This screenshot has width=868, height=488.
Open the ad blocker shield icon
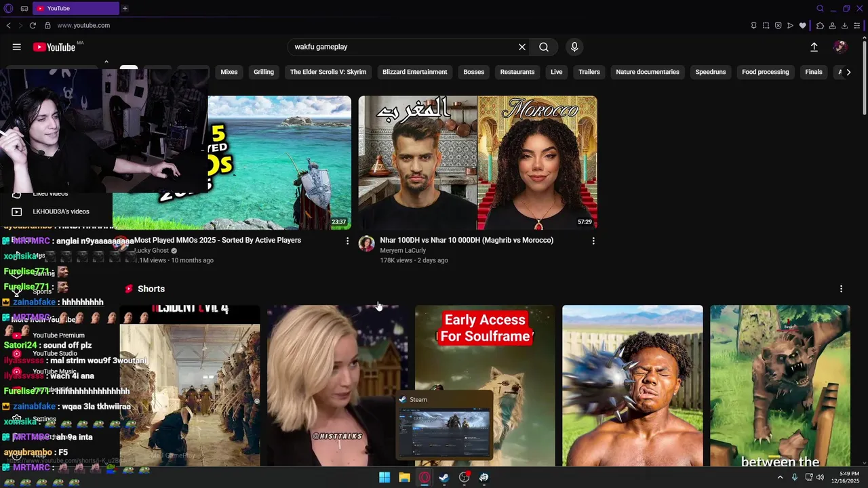[778, 26]
